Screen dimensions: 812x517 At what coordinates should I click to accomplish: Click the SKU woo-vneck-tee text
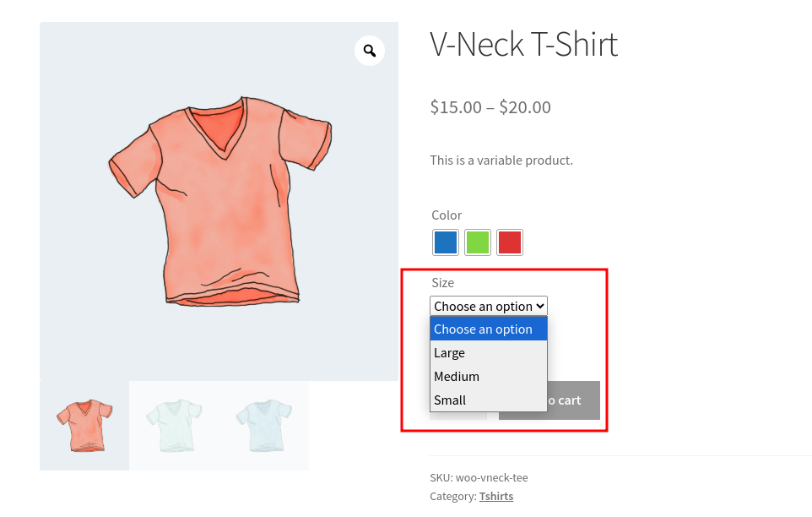coord(479,477)
